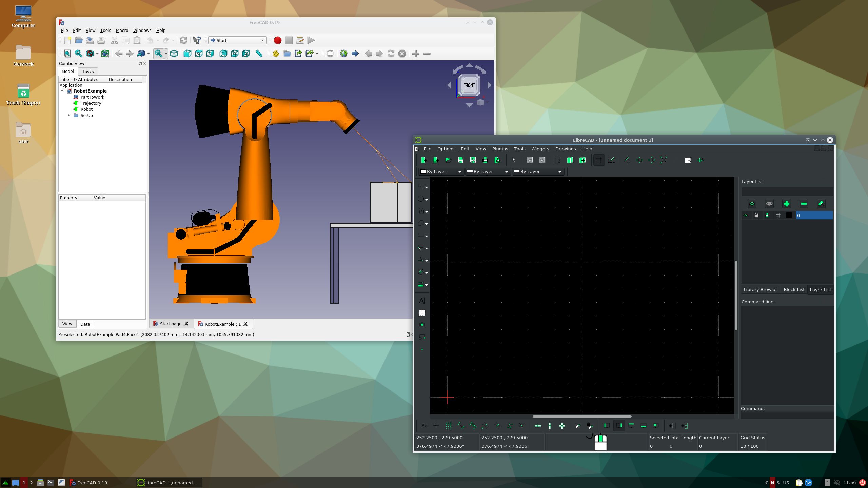Toggle exclusive snap mode Ex button
This screenshot has width=868, height=488.
tap(424, 426)
